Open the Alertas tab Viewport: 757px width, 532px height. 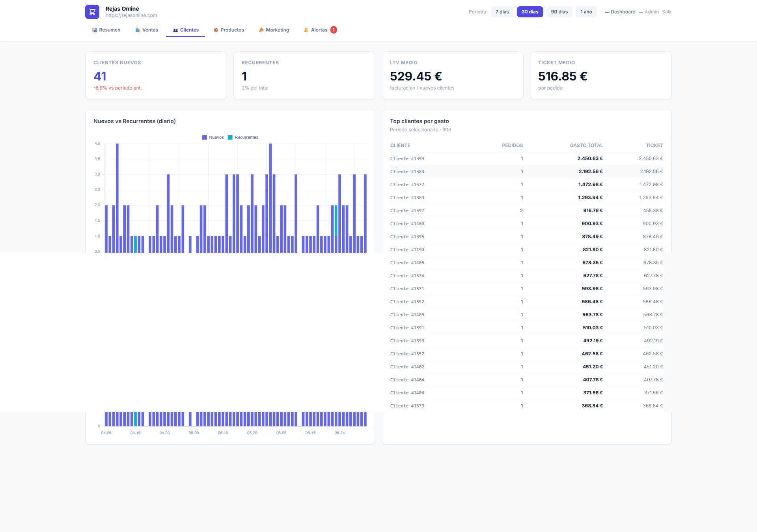tap(320, 30)
